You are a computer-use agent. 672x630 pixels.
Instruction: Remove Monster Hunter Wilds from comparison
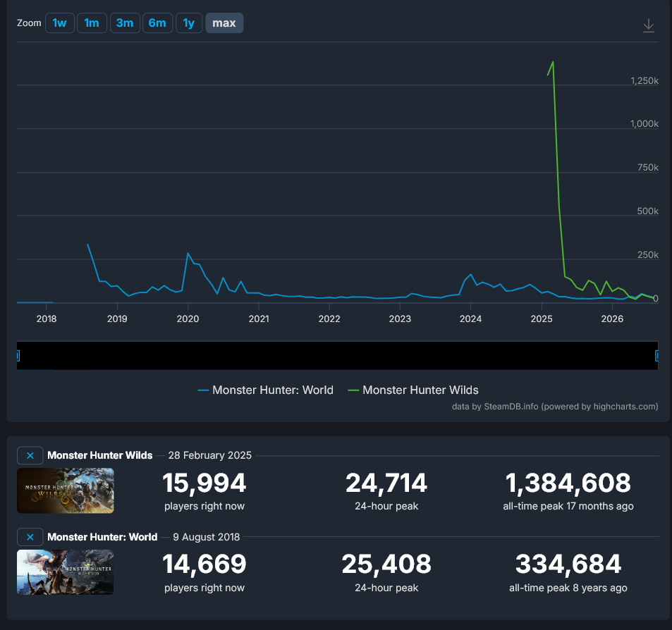click(30, 455)
